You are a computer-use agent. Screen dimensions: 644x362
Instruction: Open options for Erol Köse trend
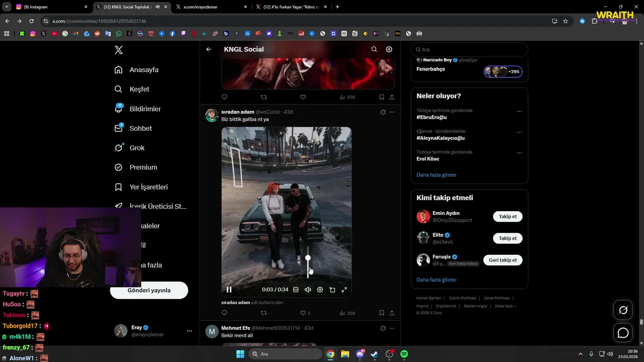point(519,153)
